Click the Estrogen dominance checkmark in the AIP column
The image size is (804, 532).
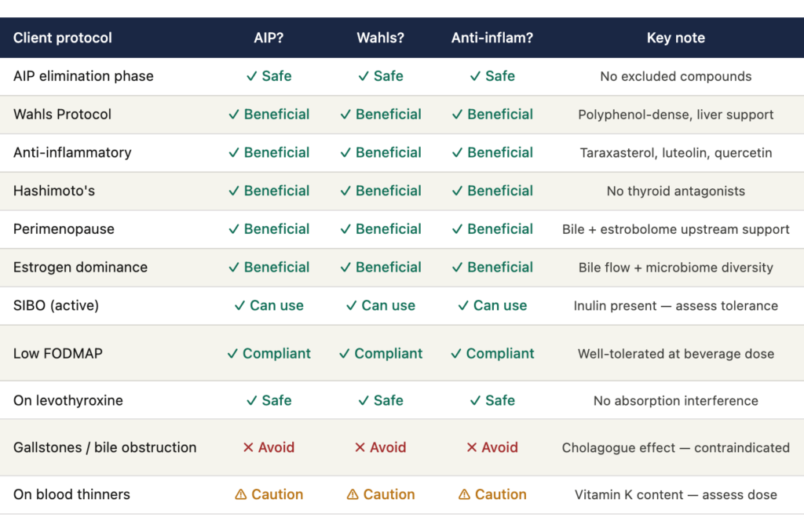pos(234,267)
